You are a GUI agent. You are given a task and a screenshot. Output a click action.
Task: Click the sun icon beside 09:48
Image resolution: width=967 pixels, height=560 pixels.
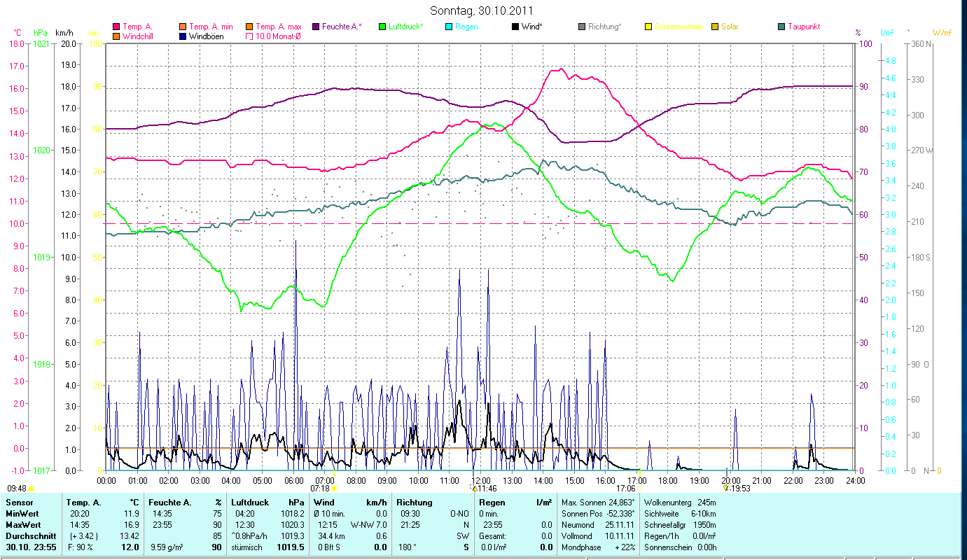[x=31, y=489]
